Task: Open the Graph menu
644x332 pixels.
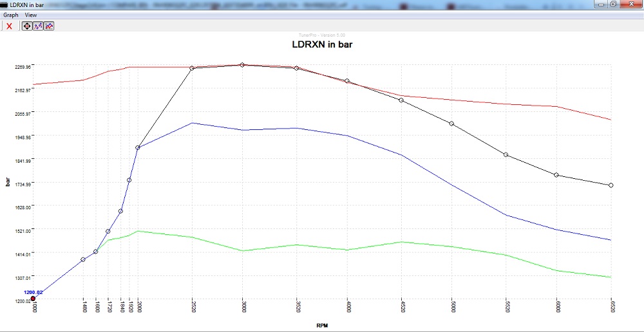Action: (11, 15)
